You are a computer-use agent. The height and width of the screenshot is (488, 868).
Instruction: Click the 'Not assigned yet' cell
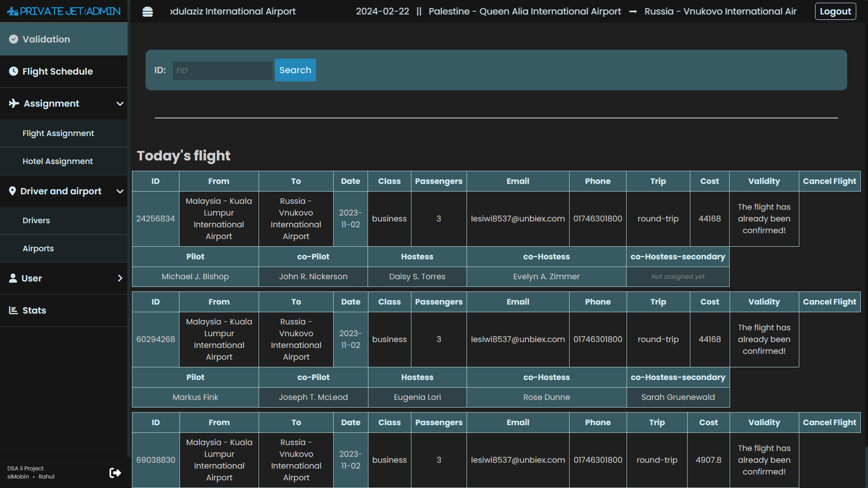pos(678,277)
